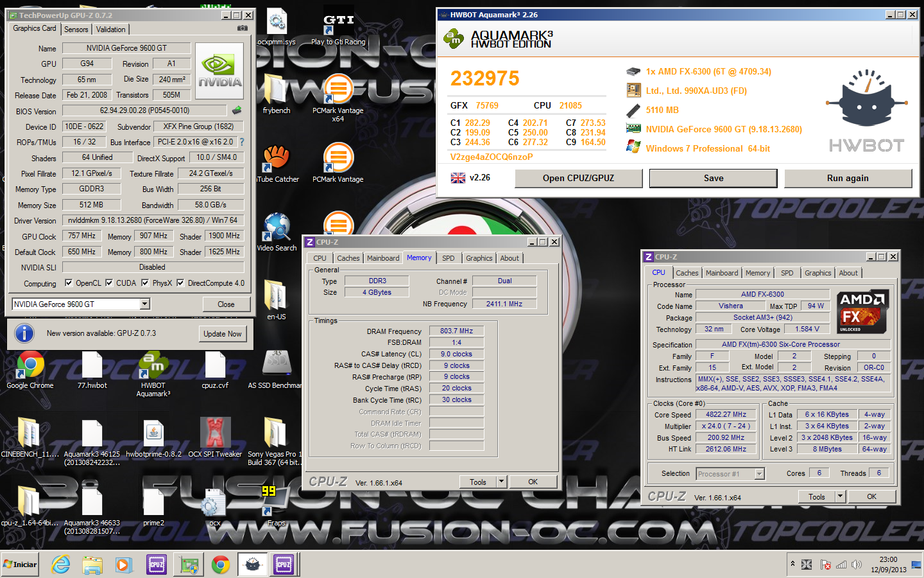Open PCMark Vantage x64 shortcut

[338, 98]
